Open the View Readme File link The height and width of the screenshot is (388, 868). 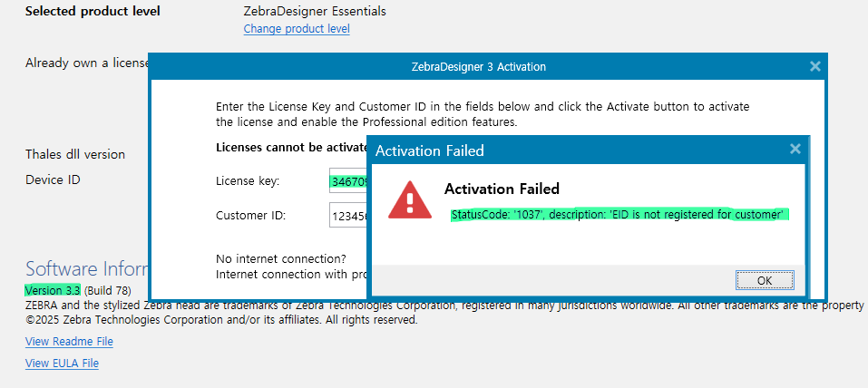coord(69,342)
